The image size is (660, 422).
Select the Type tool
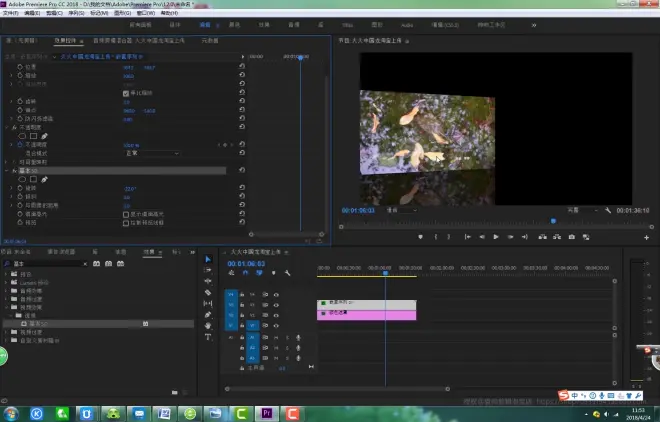[208, 337]
